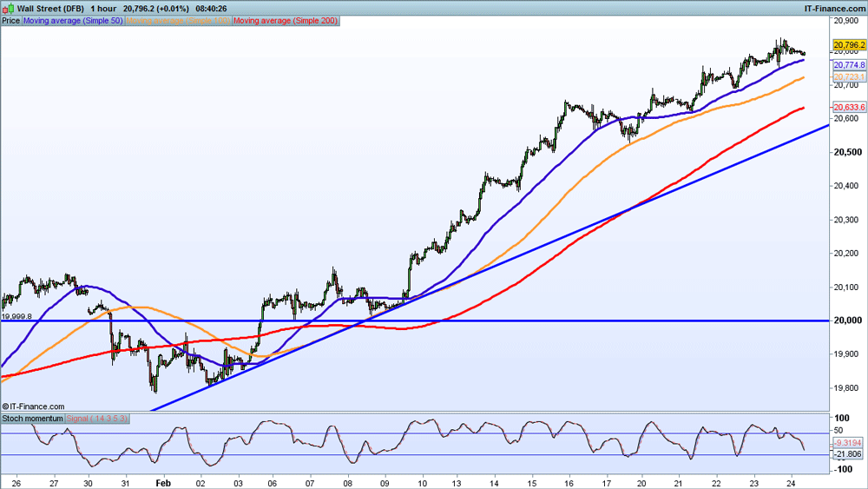Image resolution: width=868 pixels, height=489 pixels.
Task: Click date 24 on the time axis
Action: 792,483
